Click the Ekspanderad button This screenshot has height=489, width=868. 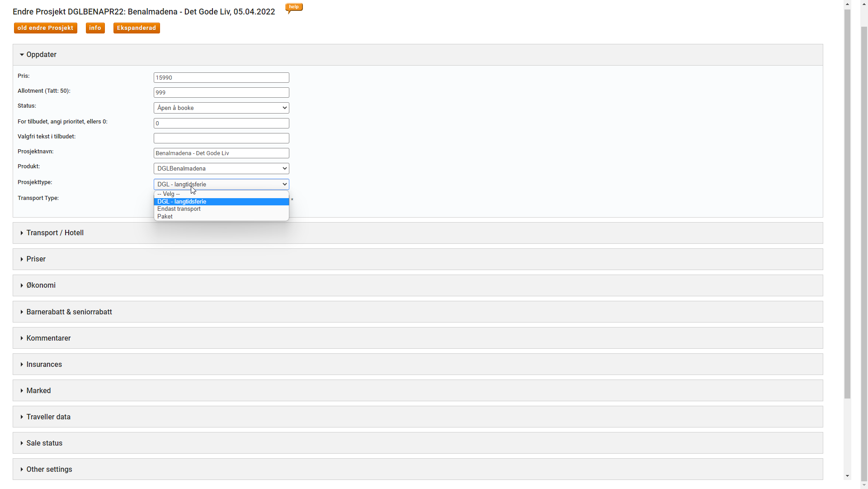tap(136, 28)
